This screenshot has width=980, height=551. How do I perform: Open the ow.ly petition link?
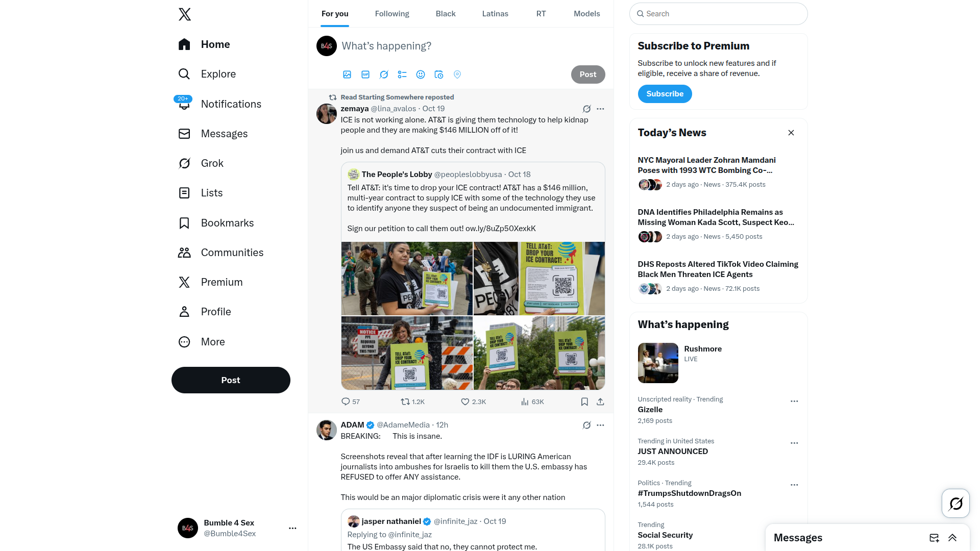pyautogui.click(x=500, y=229)
